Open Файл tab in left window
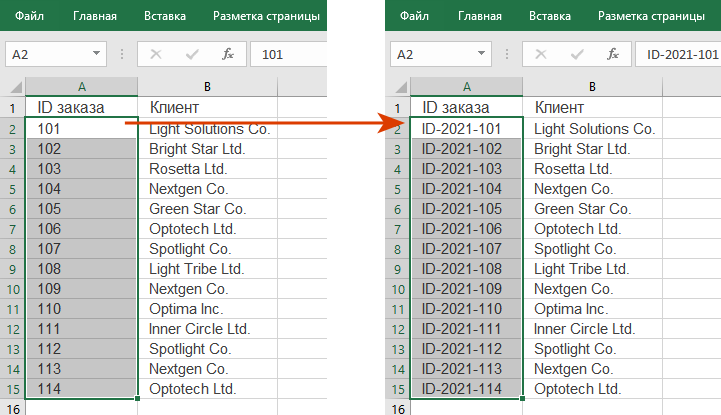The height and width of the screenshot is (415, 721). (29, 16)
